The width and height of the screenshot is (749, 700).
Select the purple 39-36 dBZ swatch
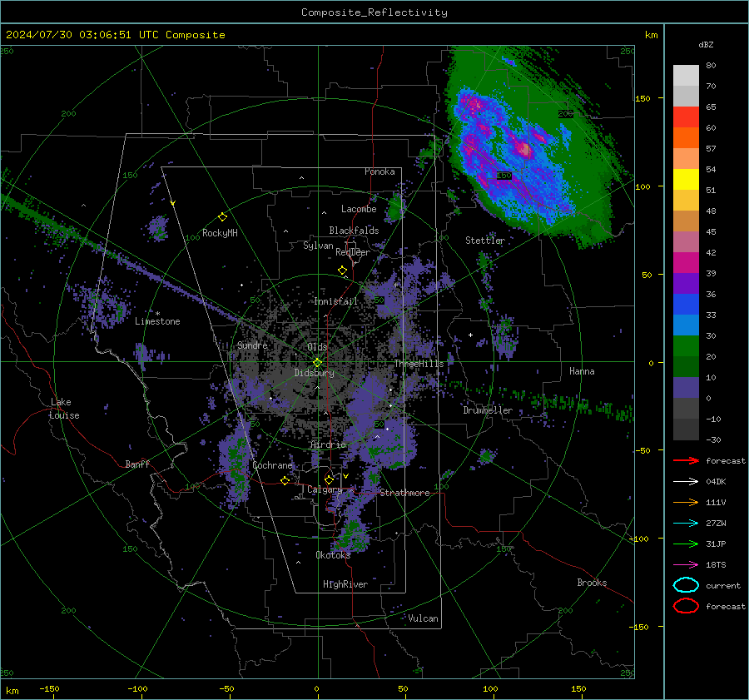point(686,284)
